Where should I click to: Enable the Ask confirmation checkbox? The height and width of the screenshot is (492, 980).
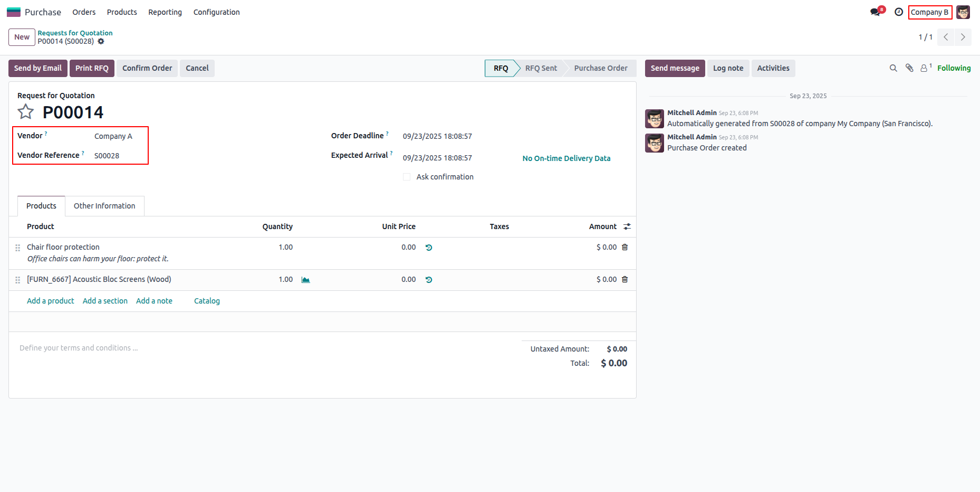407,177
